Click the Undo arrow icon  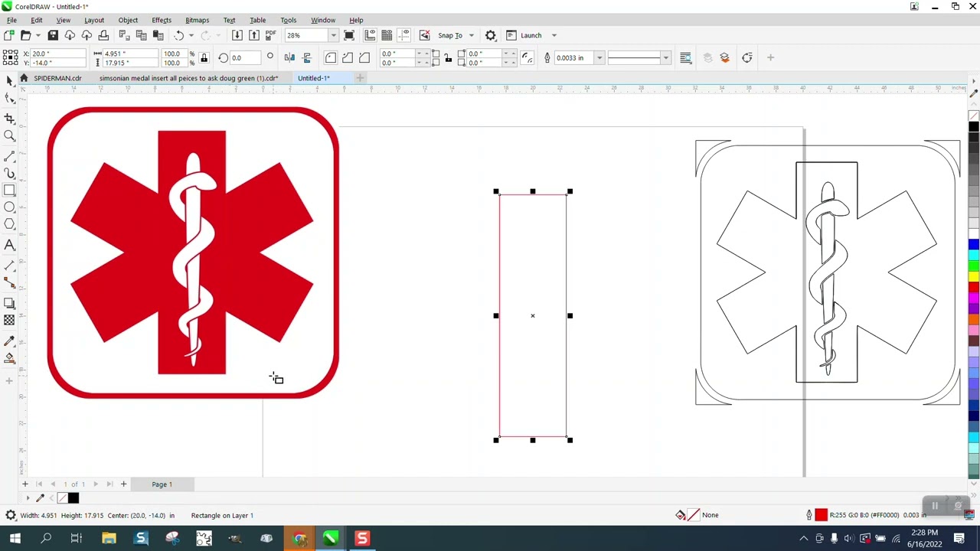179,35
